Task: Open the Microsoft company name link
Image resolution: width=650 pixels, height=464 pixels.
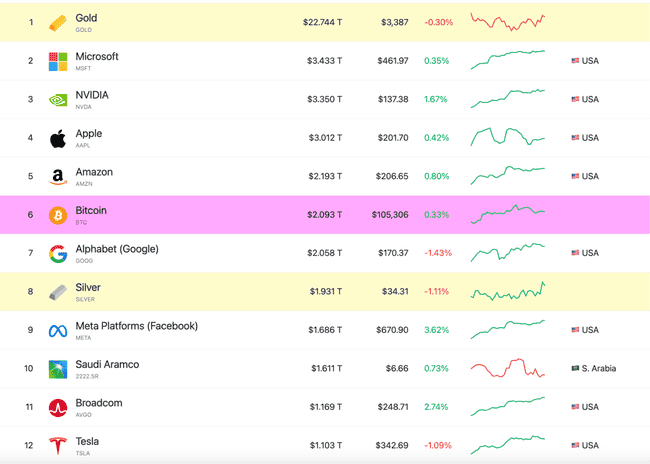Action: click(x=97, y=57)
